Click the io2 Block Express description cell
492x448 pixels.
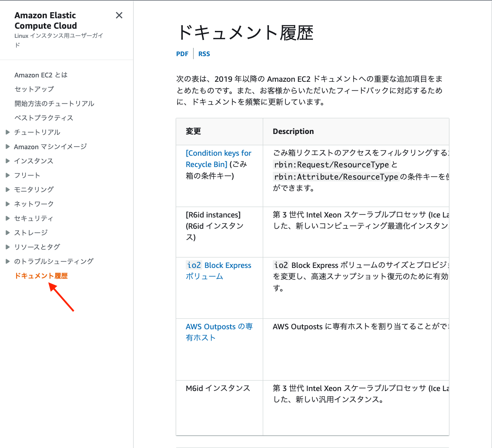click(356, 288)
